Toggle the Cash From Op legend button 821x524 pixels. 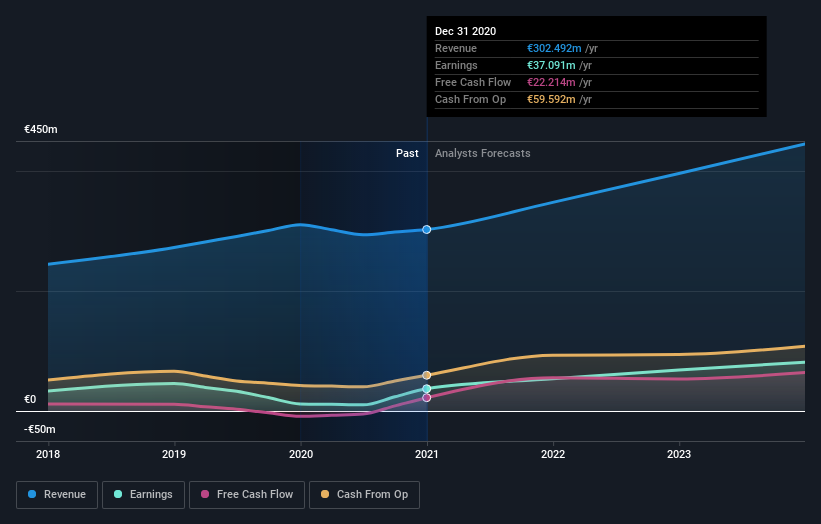coord(364,495)
